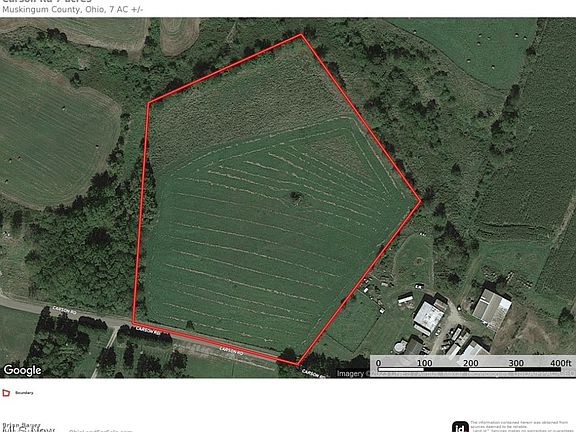The image size is (576, 432).
Task: Click the black 'id' Land id logo
Action: (460, 427)
